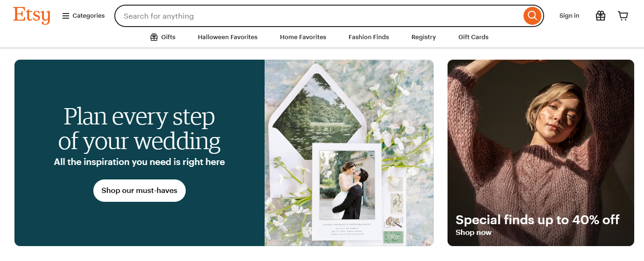Click 'Plan every step of your wedding' heading
Screen dimensions: 644x261
tap(140, 129)
